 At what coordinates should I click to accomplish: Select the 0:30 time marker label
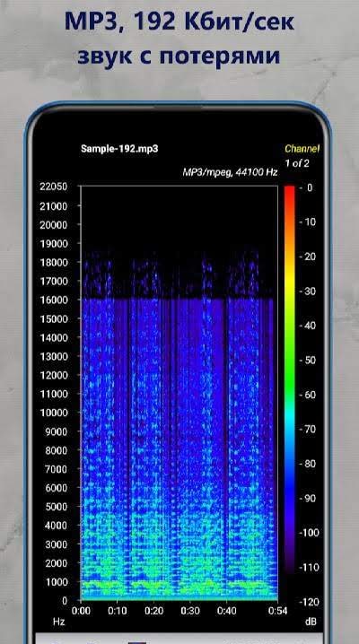click(x=190, y=611)
